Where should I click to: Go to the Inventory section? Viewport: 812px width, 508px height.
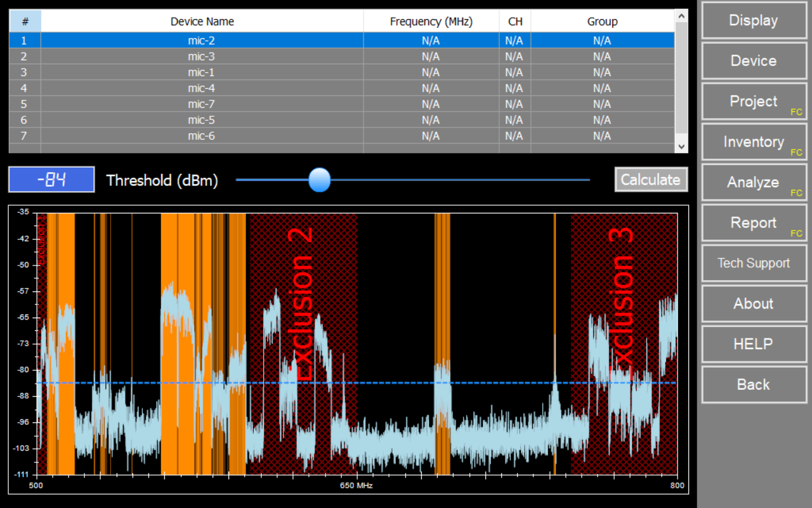point(754,142)
